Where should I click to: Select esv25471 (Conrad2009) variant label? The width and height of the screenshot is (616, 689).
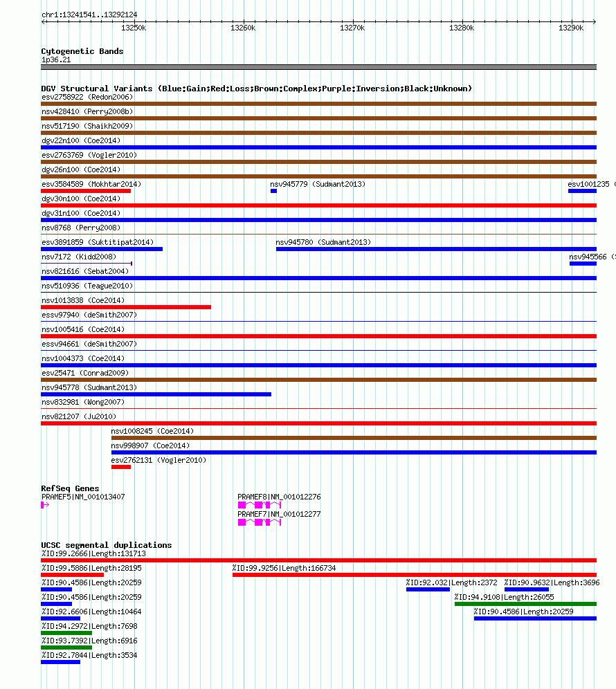point(85,373)
